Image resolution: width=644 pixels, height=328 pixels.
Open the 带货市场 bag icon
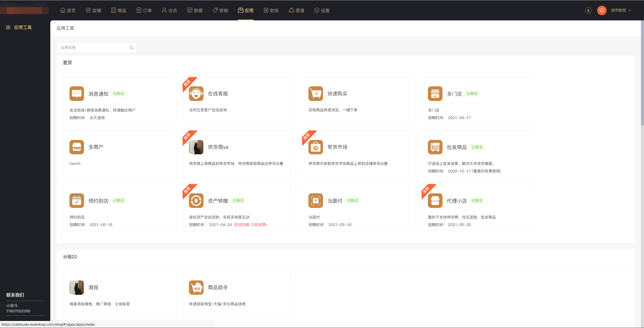[316, 147]
